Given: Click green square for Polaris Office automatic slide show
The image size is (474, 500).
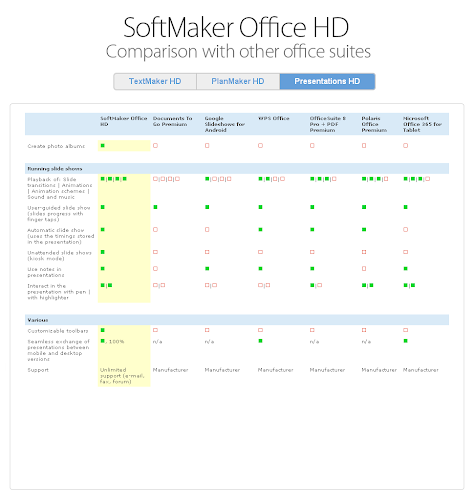Looking at the screenshot, I should pos(364,229).
